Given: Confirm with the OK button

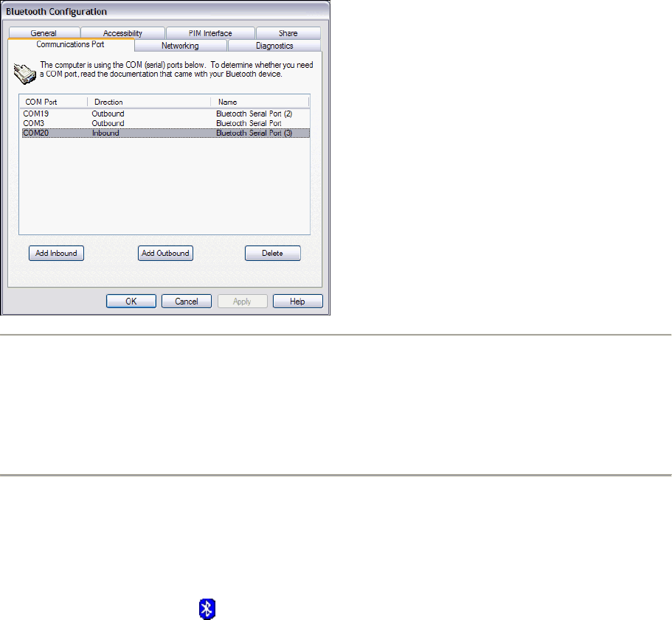Looking at the screenshot, I should (x=131, y=301).
